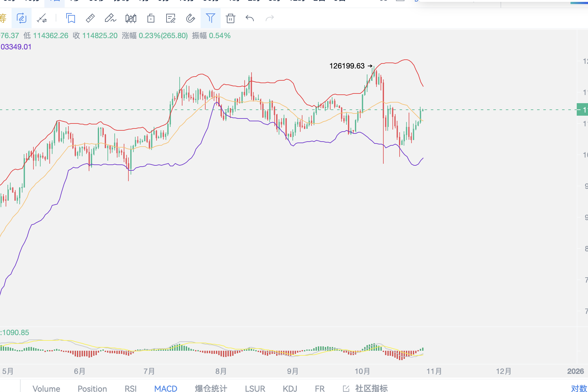Select the ruler measurement tool

pos(90,18)
